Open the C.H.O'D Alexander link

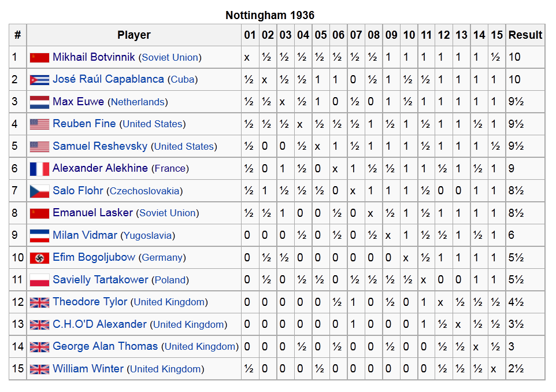[x=99, y=324]
